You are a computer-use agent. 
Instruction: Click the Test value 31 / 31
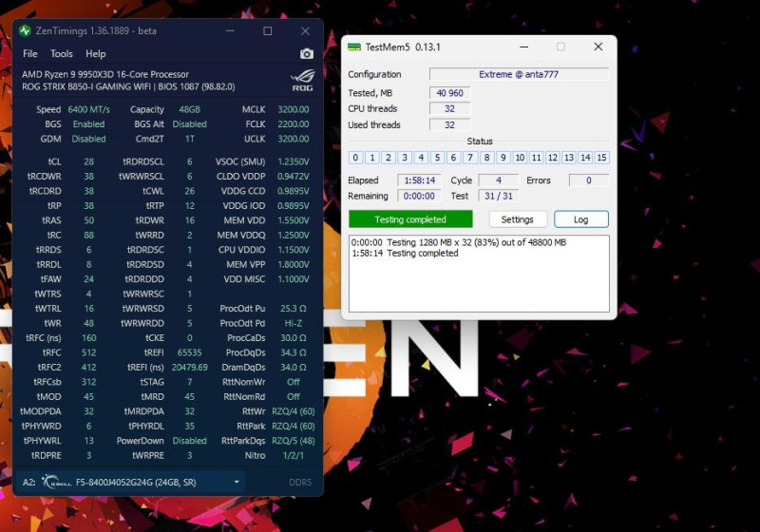[x=498, y=196]
